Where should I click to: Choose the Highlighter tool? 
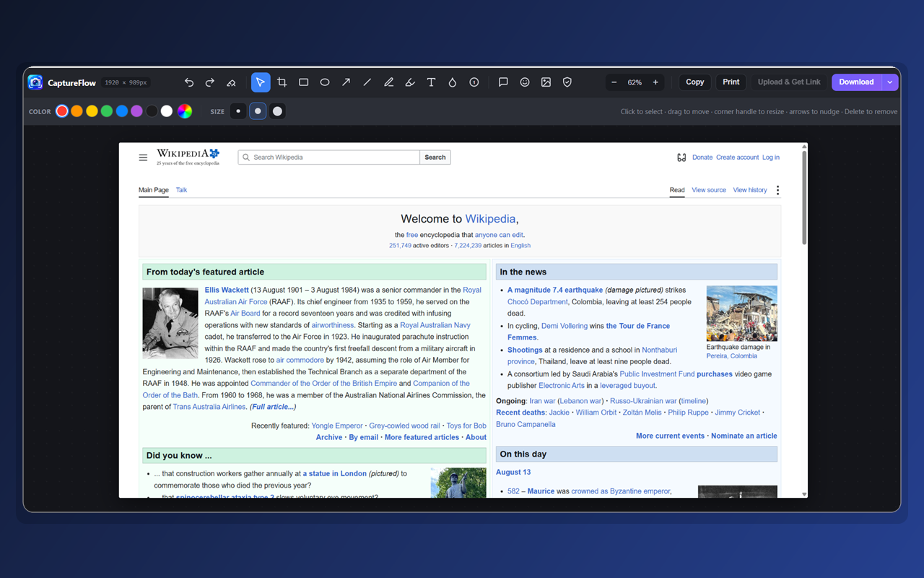(410, 82)
